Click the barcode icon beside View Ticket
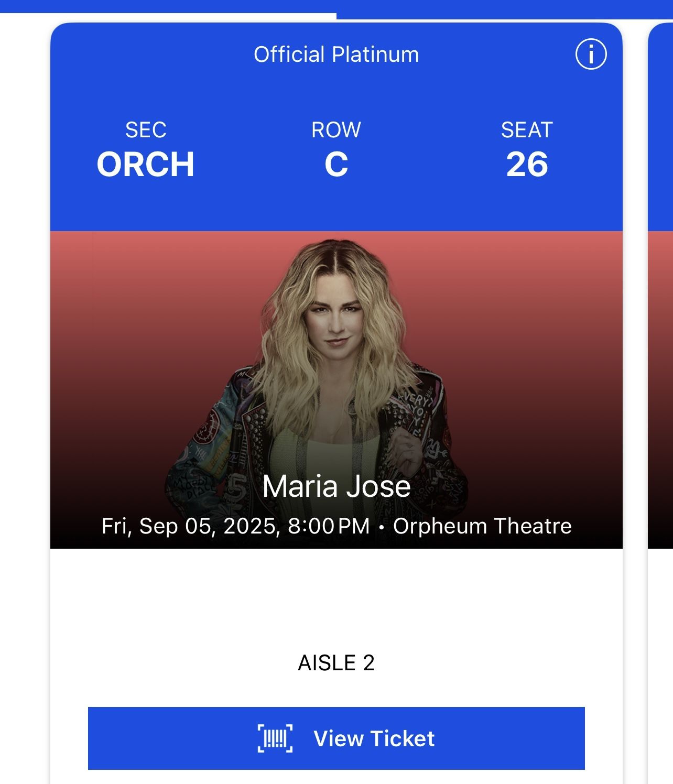This screenshot has width=673, height=784. pos(275,738)
